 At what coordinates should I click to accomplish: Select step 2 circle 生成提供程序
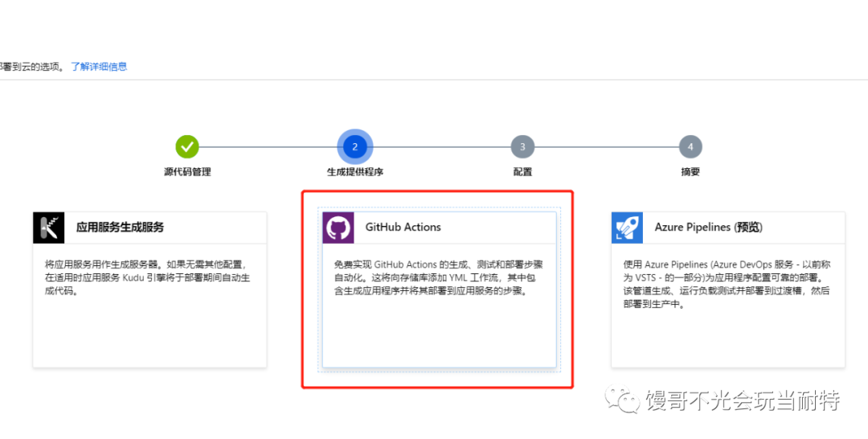click(x=355, y=146)
